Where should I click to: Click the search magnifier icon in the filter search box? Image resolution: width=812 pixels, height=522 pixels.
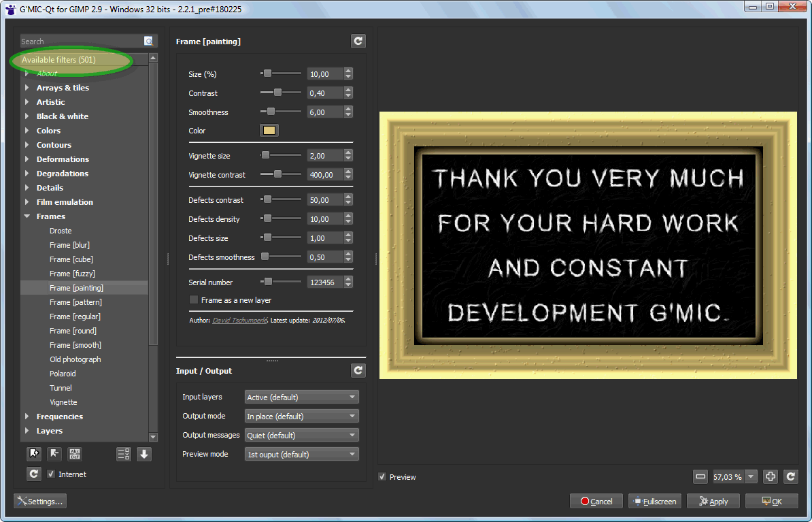pyautogui.click(x=149, y=42)
